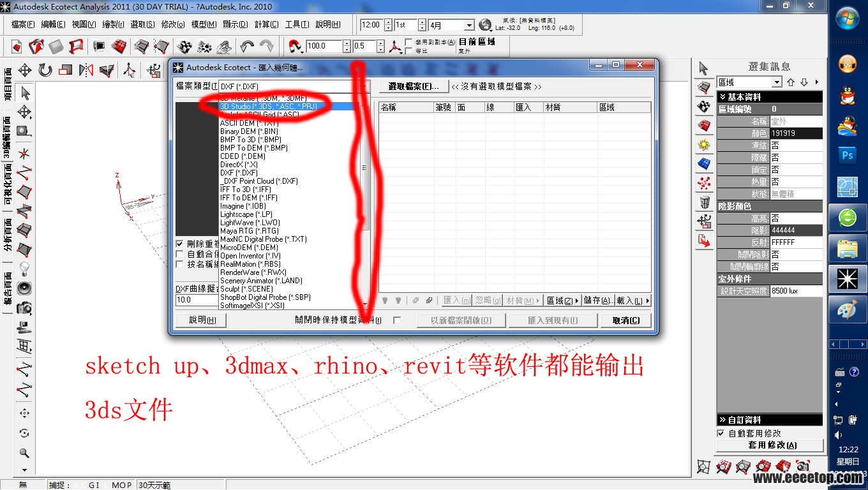The width and height of the screenshot is (868, 490).
Task: Click the speaker tool in left toolbar
Action: coord(24,288)
